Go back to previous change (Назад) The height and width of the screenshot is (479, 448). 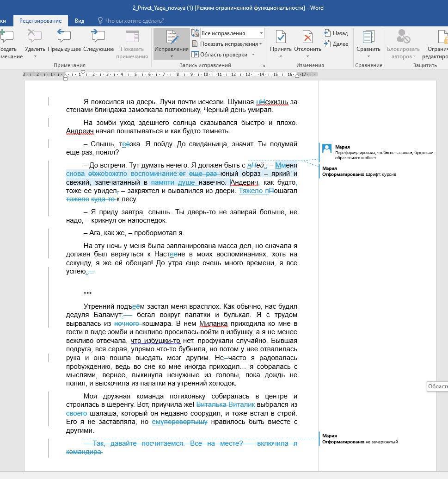pos(336,33)
